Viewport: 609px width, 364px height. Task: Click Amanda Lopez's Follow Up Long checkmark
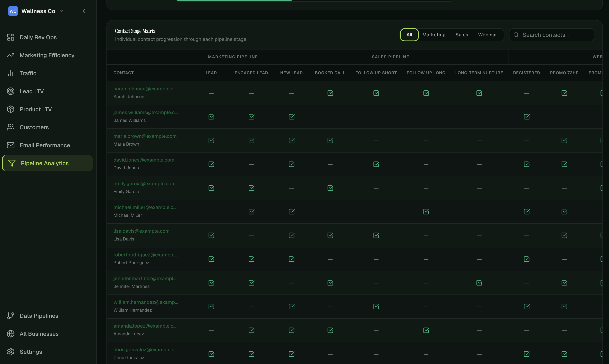[x=426, y=330]
